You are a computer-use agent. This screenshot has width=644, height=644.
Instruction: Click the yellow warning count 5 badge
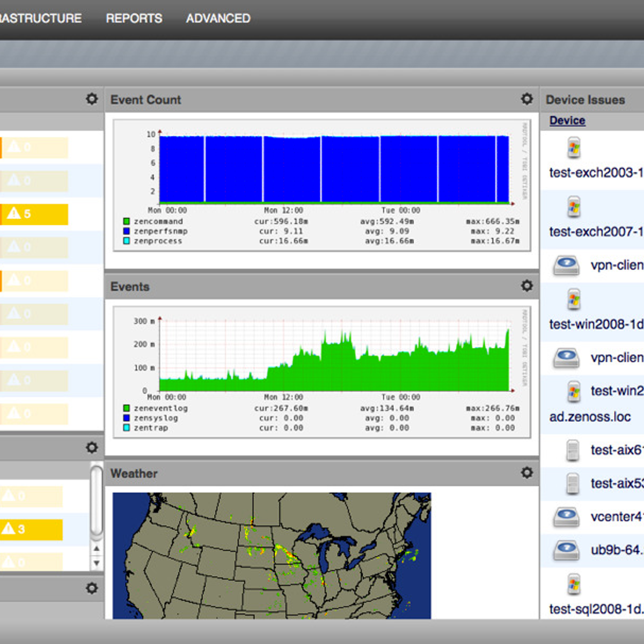(34, 214)
